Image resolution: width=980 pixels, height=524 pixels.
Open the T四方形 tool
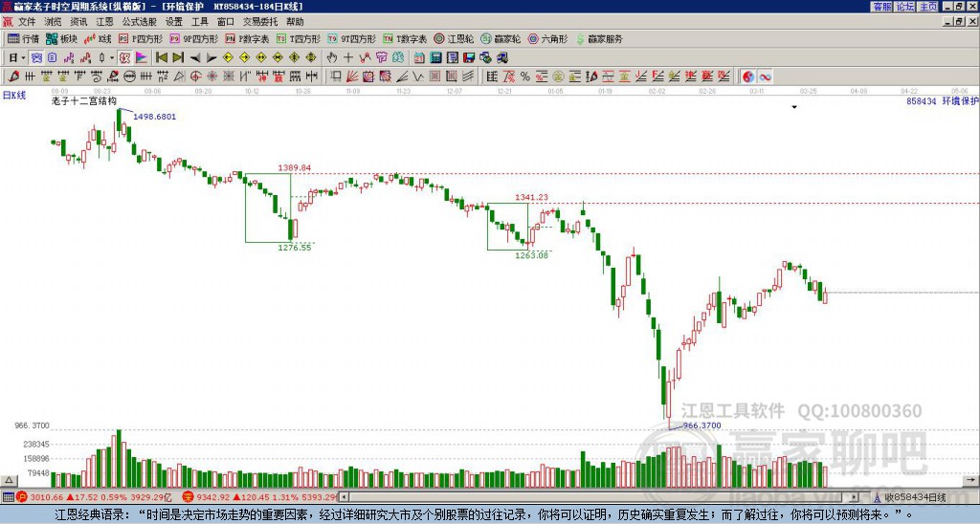pos(299,38)
